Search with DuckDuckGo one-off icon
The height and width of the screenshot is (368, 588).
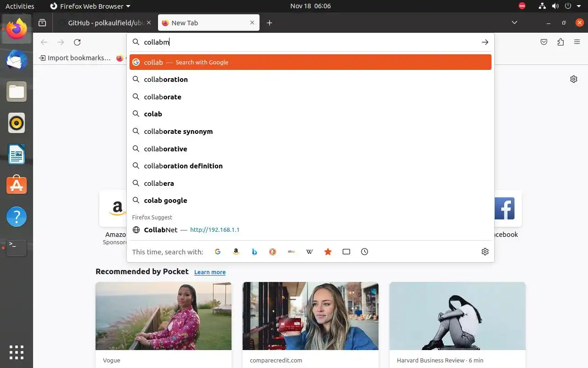coord(273,252)
